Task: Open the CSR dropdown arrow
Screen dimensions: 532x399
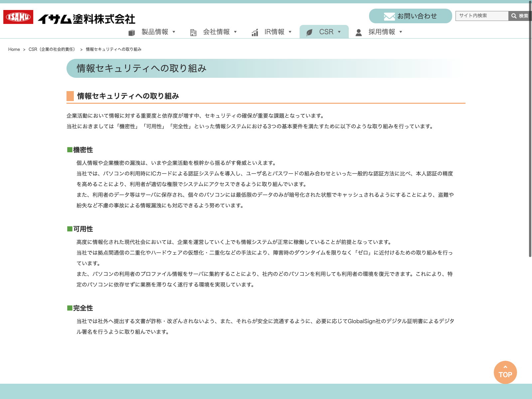Action: click(339, 32)
